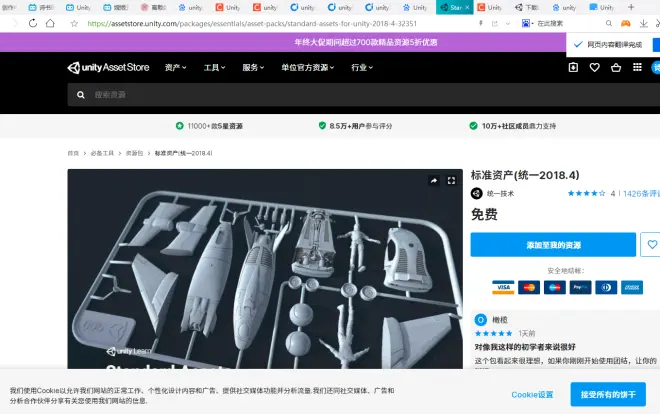Click the 统一技术 publisher logo icon
Screen dimensions: 660x414
(476, 193)
